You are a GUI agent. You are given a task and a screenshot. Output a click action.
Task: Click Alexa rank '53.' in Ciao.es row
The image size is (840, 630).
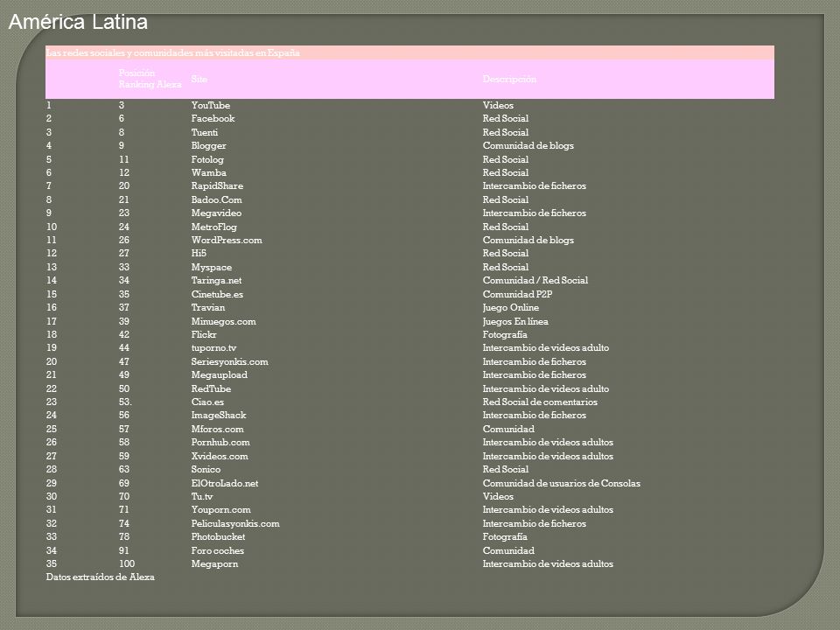(125, 402)
